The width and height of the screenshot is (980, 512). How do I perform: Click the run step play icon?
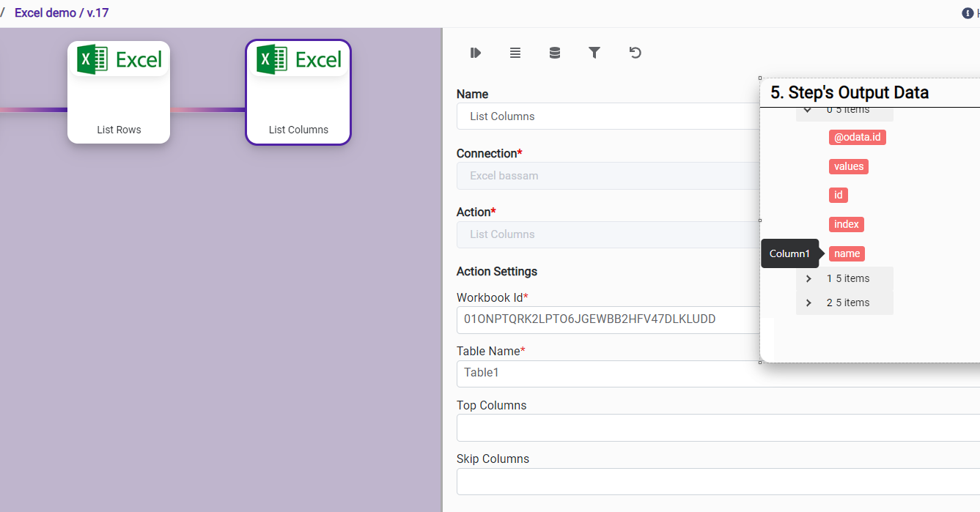[x=476, y=53]
